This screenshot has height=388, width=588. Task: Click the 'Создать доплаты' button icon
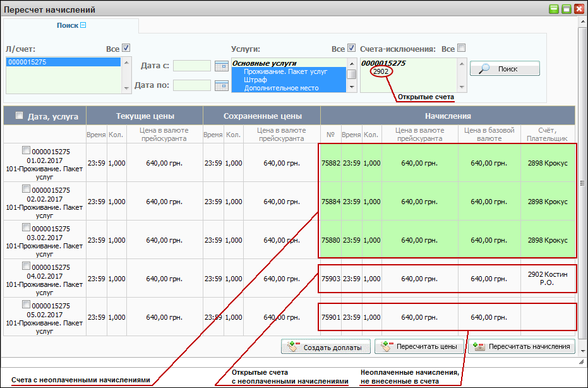(292, 347)
